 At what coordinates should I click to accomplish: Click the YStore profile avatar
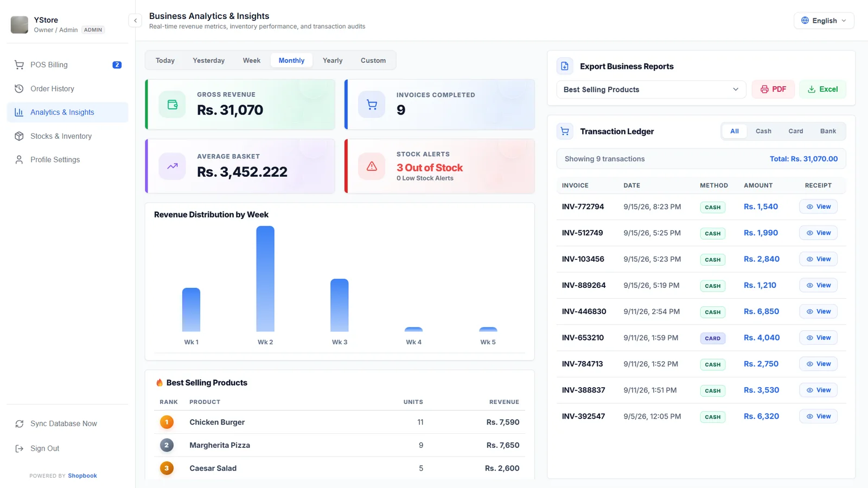[x=20, y=24]
